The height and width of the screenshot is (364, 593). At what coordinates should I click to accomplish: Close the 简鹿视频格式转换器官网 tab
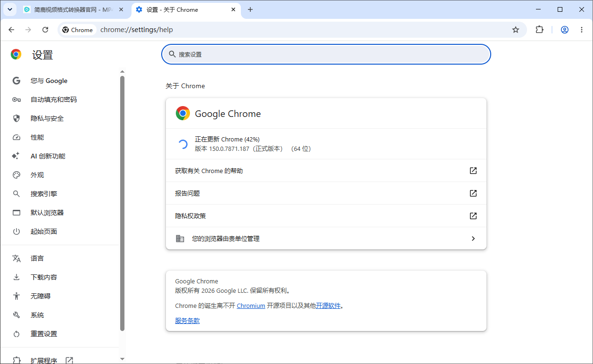coord(121,9)
